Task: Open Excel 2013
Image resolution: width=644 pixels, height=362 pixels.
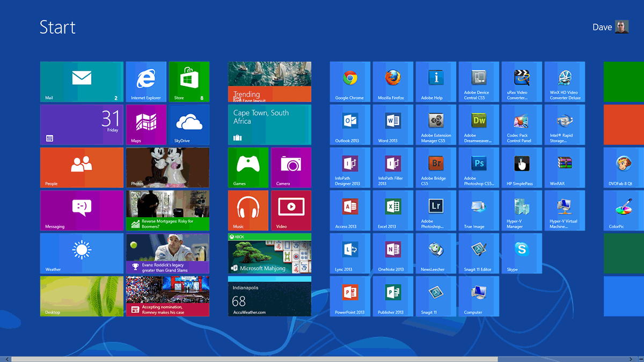Action: click(x=393, y=210)
